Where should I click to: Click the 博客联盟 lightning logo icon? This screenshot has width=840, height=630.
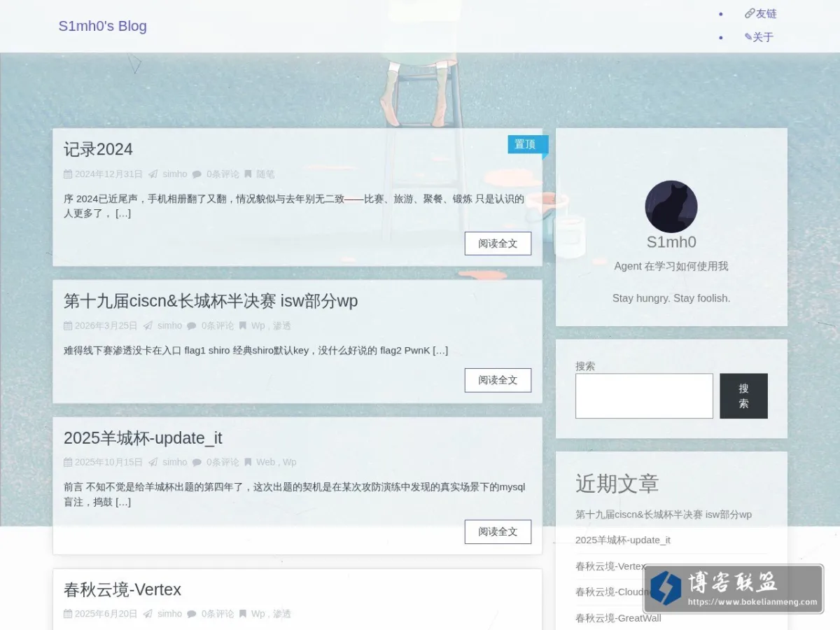coord(666,589)
